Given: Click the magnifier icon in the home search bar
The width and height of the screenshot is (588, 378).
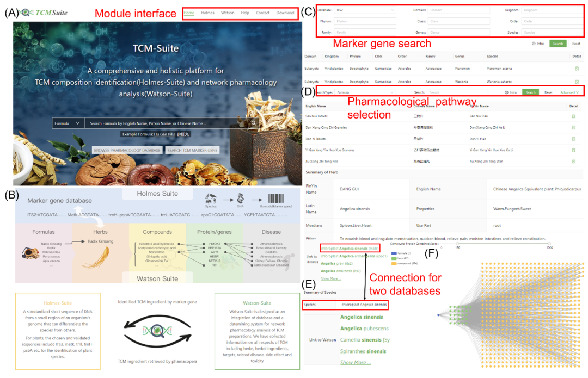Looking at the screenshot, I should click(x=254, y=123).
